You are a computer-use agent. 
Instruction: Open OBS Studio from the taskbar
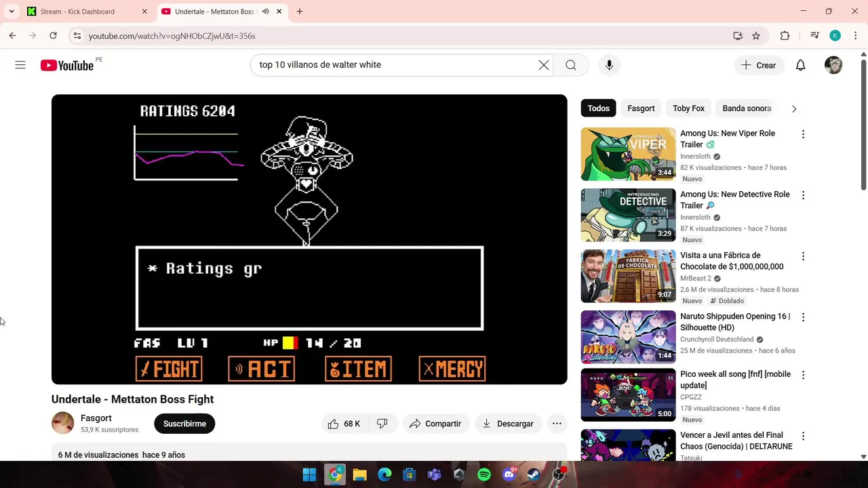(x=559, y=475)
